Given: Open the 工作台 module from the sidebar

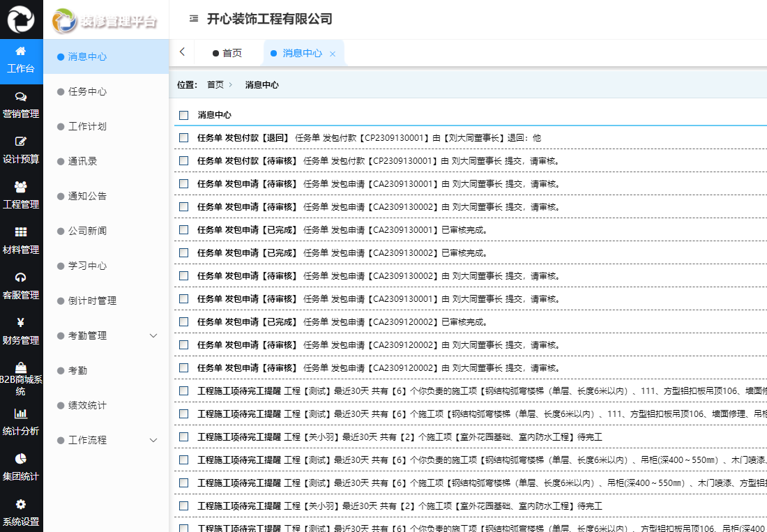Looking at the screenshot, I should click(x=21, y=60).
